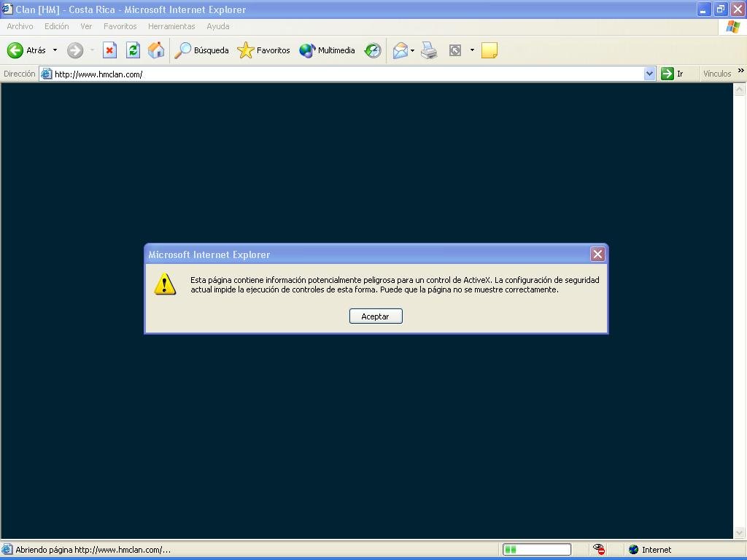Expand dropdown arrow next to edit icon
Viewport: 747px width, 560px height.
(472, 50)
